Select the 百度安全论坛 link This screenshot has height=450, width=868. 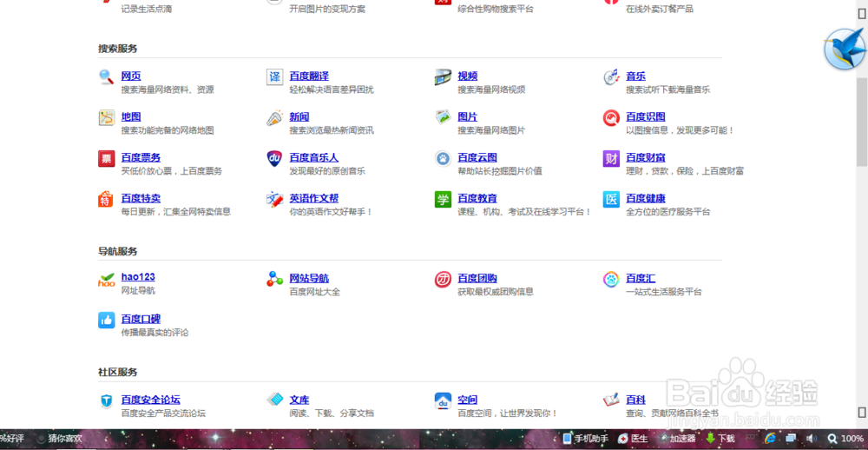coord(150,400)
